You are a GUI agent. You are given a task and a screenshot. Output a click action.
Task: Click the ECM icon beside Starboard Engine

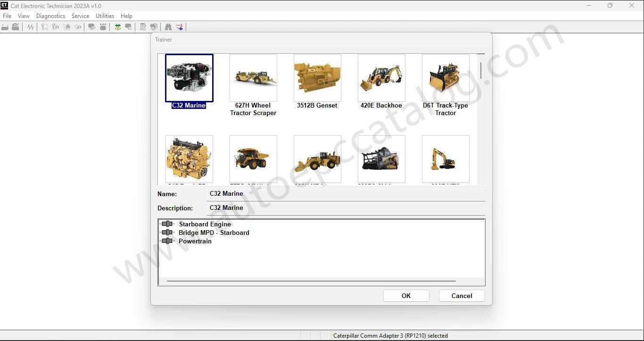[167, 224]
